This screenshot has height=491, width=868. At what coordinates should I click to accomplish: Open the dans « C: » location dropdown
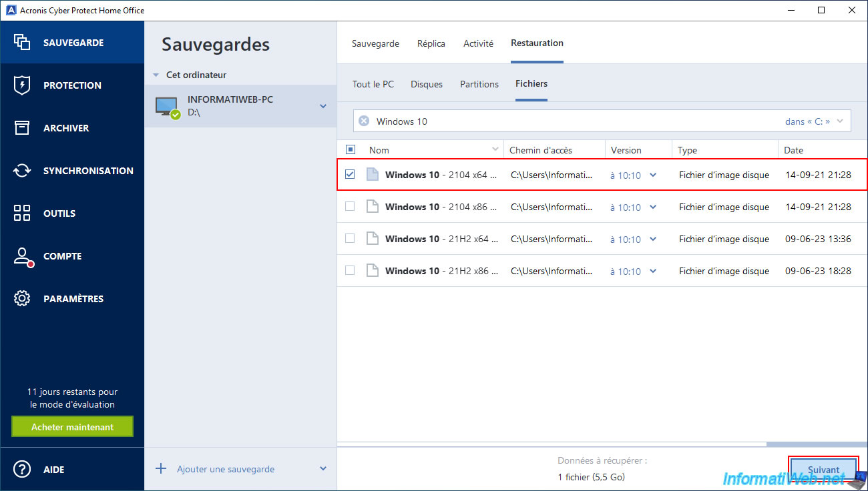(815, 121)
